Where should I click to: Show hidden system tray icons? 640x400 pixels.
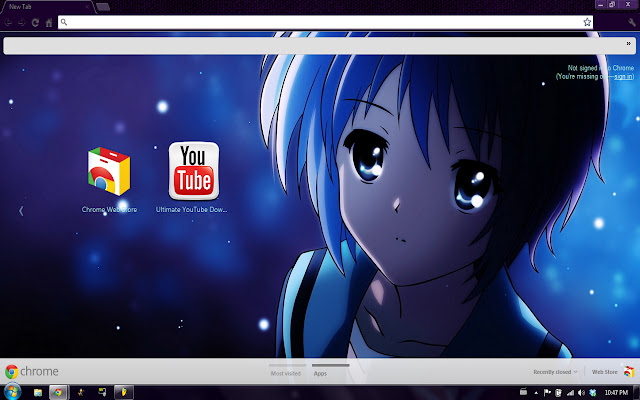536,393
